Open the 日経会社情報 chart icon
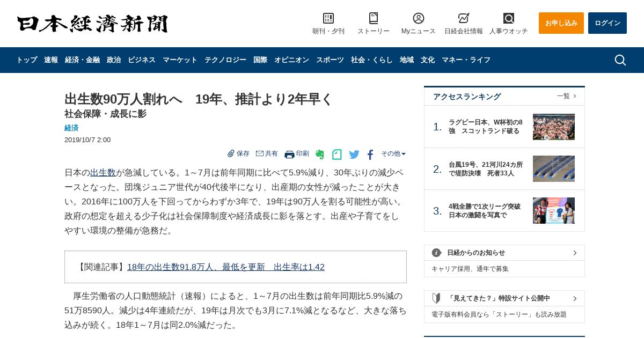 point(464,18)
